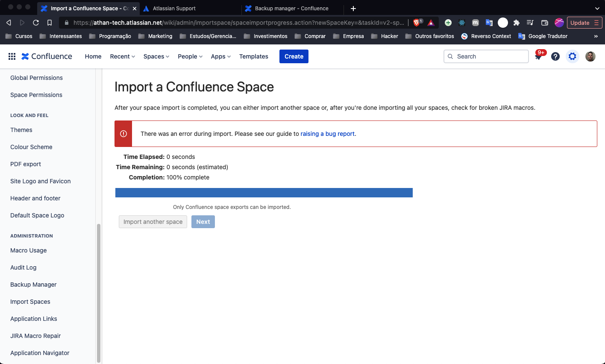This screenshot has height=364, width=605.
Task: Open the Programação bookmarks folder
Action: coord(110,36)
